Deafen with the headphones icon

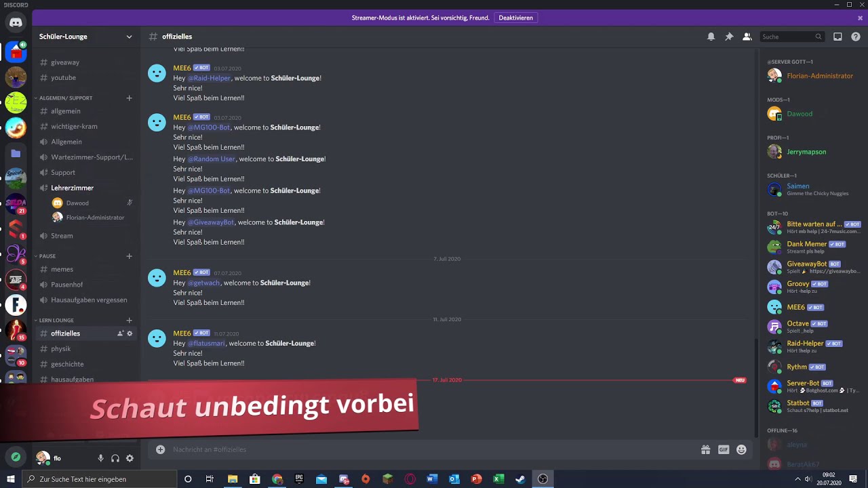point(115,458)
